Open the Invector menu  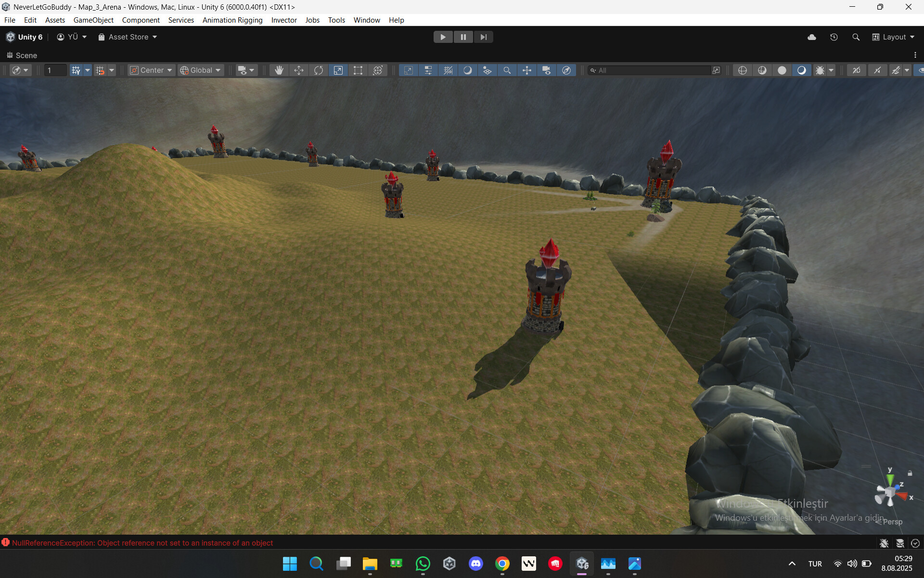[x=284, y=20]
